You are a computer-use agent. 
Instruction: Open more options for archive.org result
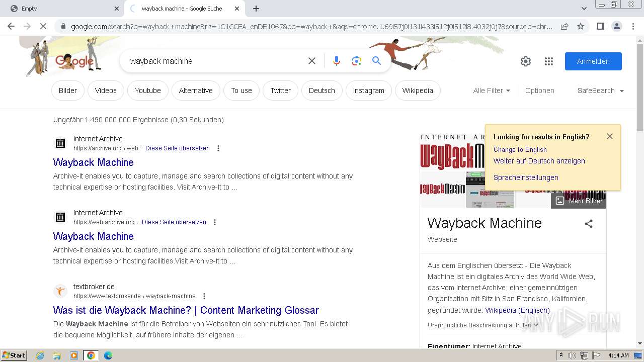[218, 148]
